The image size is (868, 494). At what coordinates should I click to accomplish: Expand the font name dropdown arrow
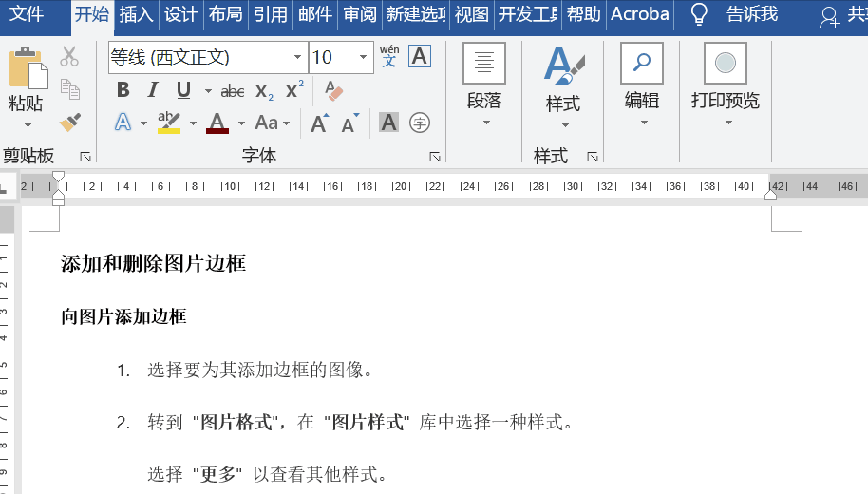298,57
